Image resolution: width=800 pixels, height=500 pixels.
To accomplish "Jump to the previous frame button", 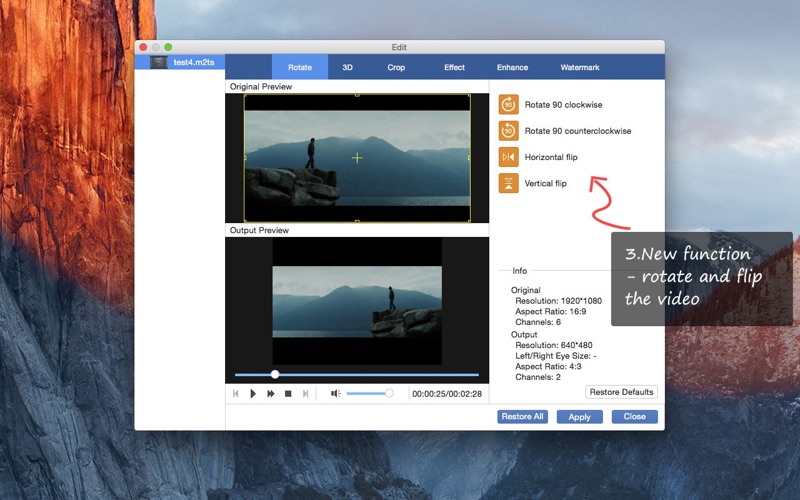I will [x=236, y=394].
